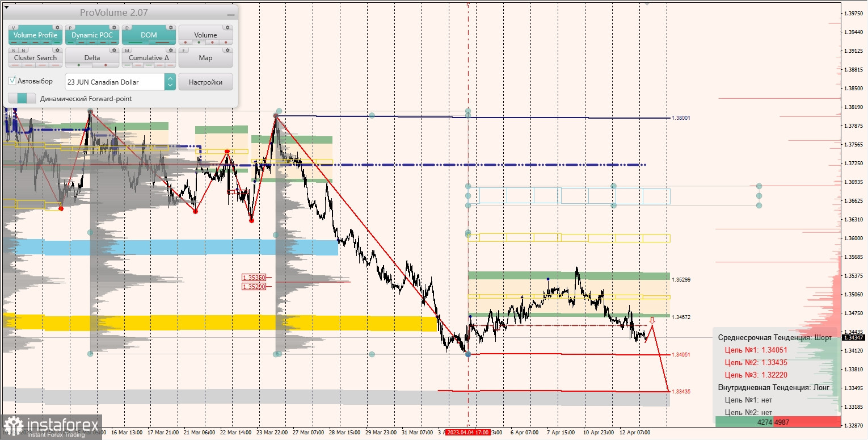Toggle the Dynamic POC indicator
The image size is (868, 440).
(x=92, y=35)
